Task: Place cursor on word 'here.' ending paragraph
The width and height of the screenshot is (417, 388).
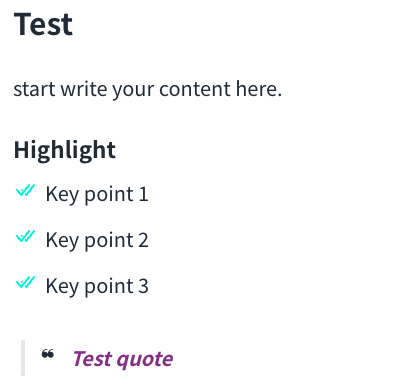Action: (259, 89)
